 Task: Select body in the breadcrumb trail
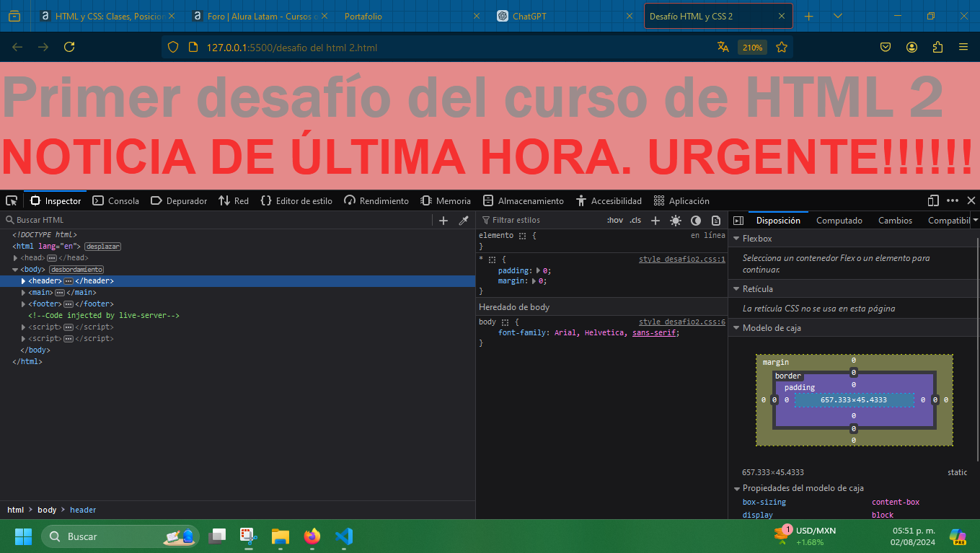pos(47,510)
